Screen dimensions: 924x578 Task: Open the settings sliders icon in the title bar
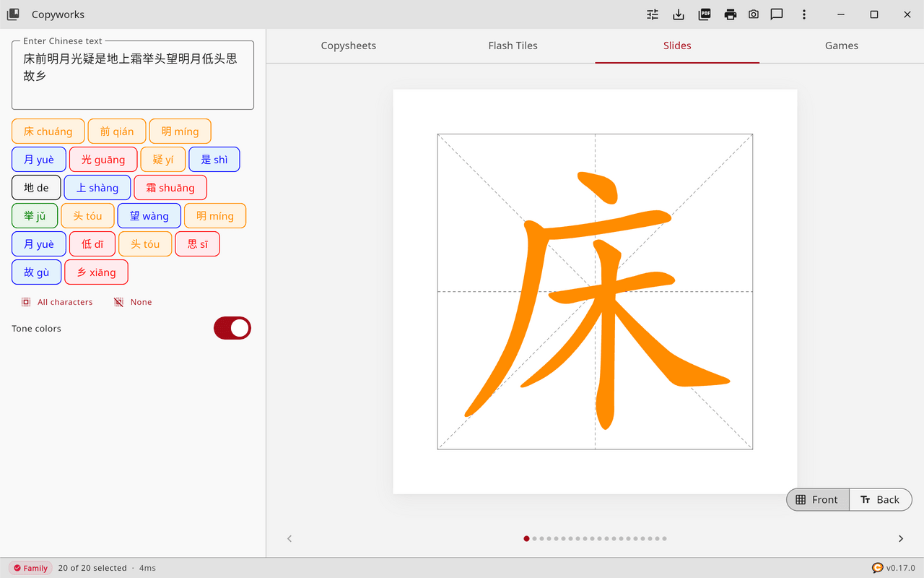click(653, 14)
